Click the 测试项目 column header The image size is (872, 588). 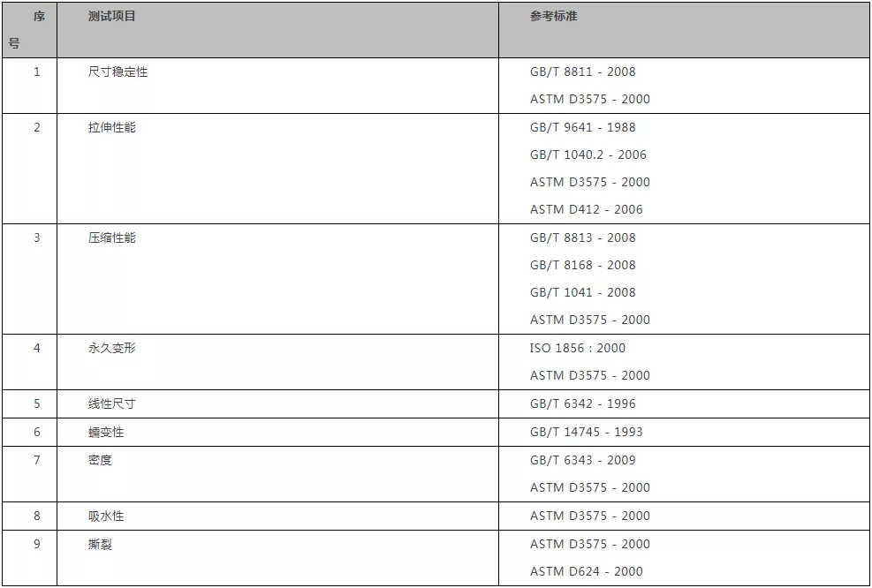[x=112, y=17]
